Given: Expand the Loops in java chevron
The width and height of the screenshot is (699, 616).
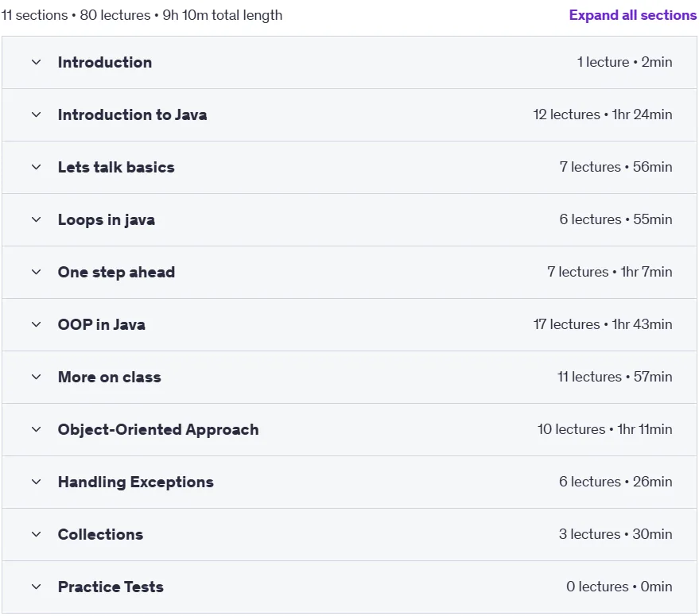Looking at the screenshot, I should tap(36, 219).
